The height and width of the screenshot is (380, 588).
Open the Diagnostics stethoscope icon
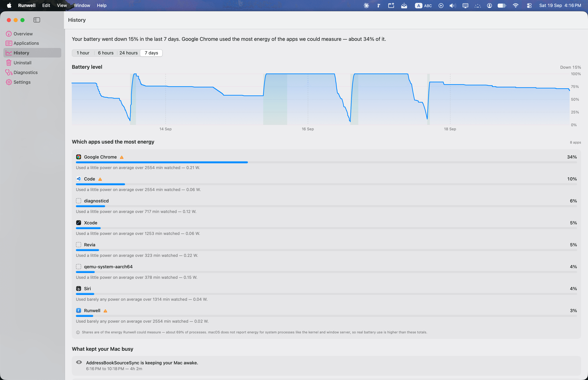point(9,72)
